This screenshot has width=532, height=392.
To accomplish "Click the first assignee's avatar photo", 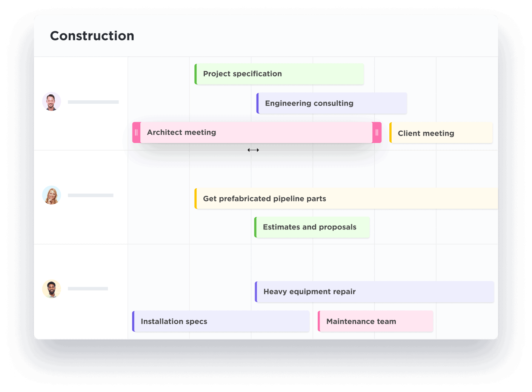I will (x=52, y=101).
